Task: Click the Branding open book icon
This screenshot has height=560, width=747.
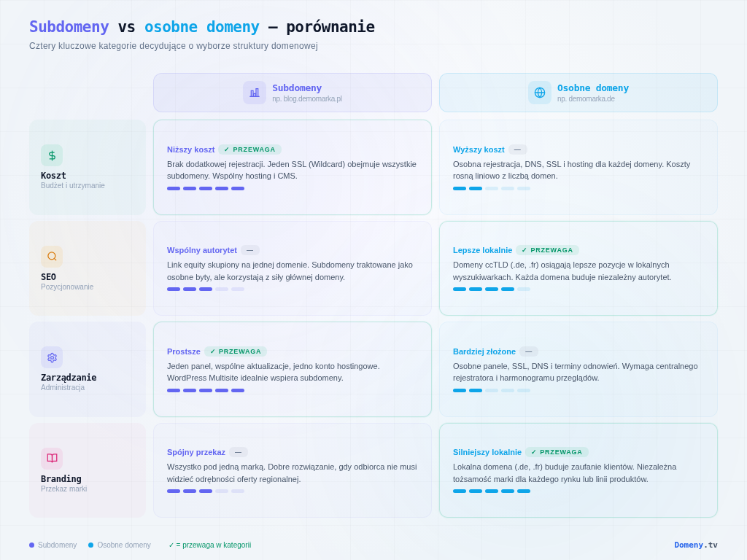Action: 52,459
